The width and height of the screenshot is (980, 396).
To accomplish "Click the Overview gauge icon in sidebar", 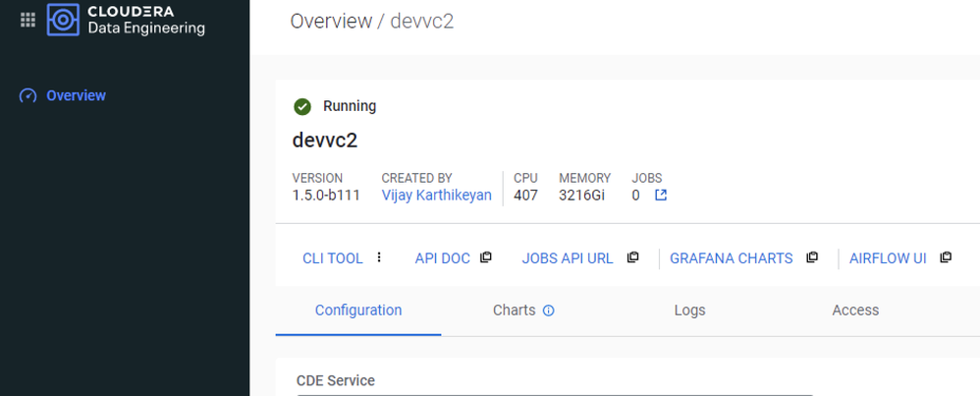I will tap(28, 95).
